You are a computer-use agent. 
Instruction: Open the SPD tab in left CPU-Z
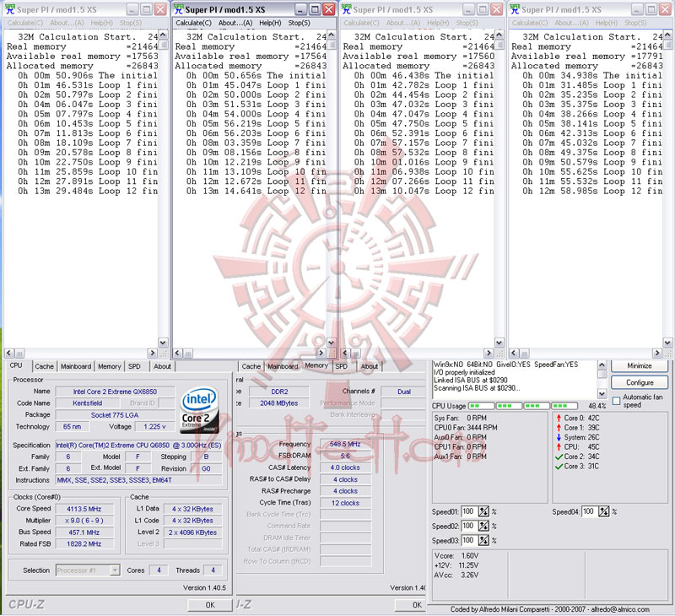[134, 366]
